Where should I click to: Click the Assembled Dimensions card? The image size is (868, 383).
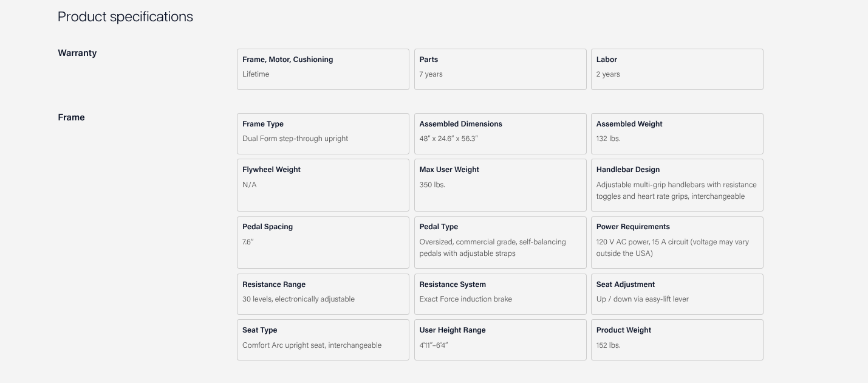point(500,134)
